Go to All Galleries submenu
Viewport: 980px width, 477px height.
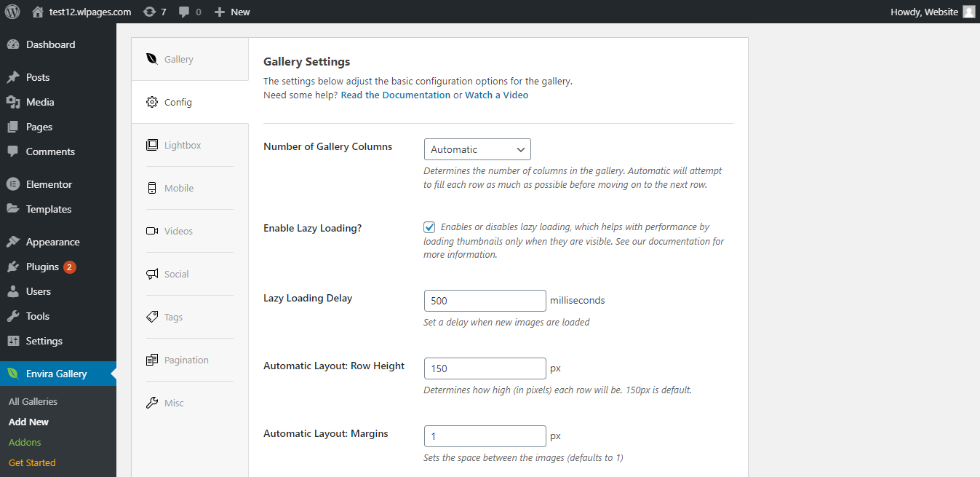pos(33,401)
